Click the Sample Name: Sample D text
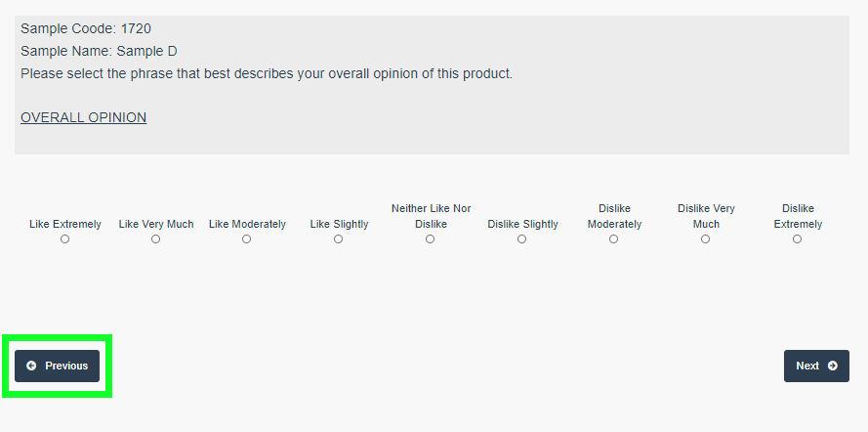This screenshot has width=868, height=432. pyautogui.click(x=99, y=51)
